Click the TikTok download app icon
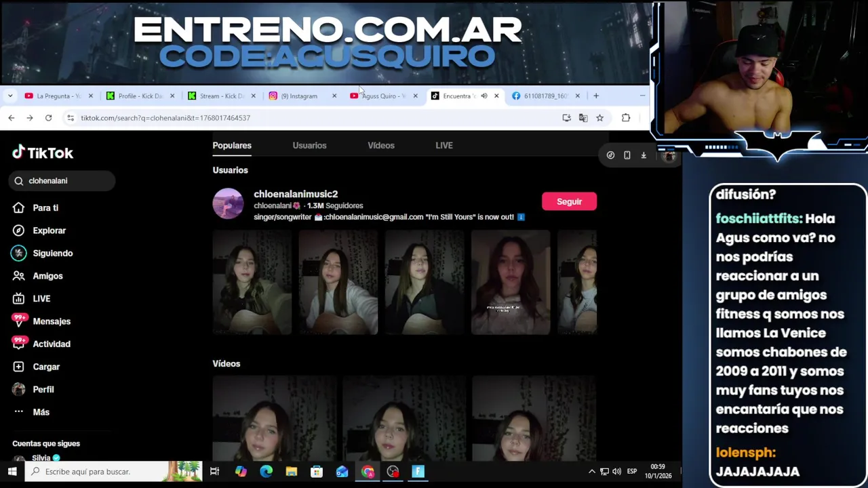Screen dimensions: 868x488 (644, 155)
